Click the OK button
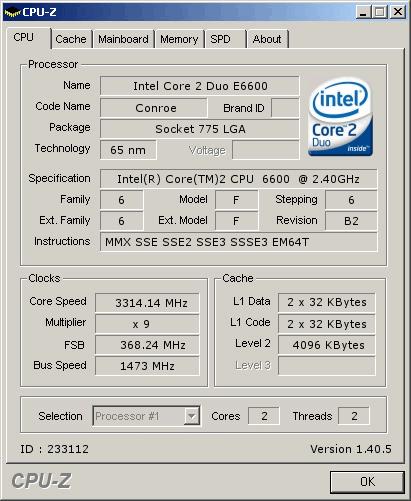Viewport: 411px width, 501px height. coord(367,482)
